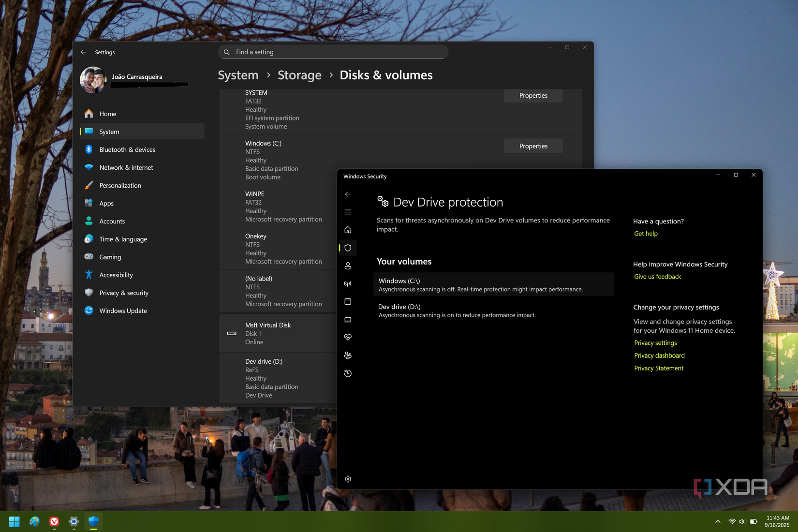Open the Privacy dashboard link

pyautogui.click(x=659, y=355)
